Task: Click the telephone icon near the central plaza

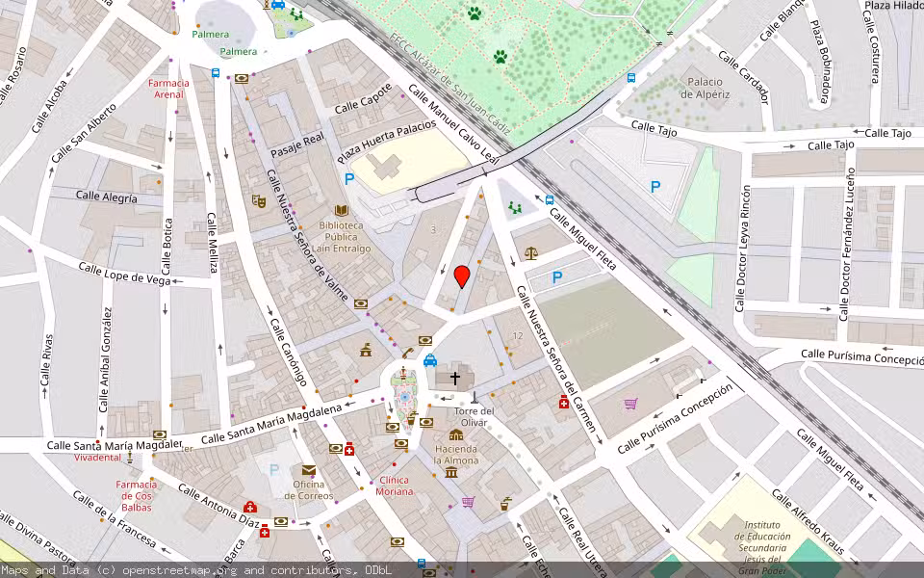Action: 407,353
